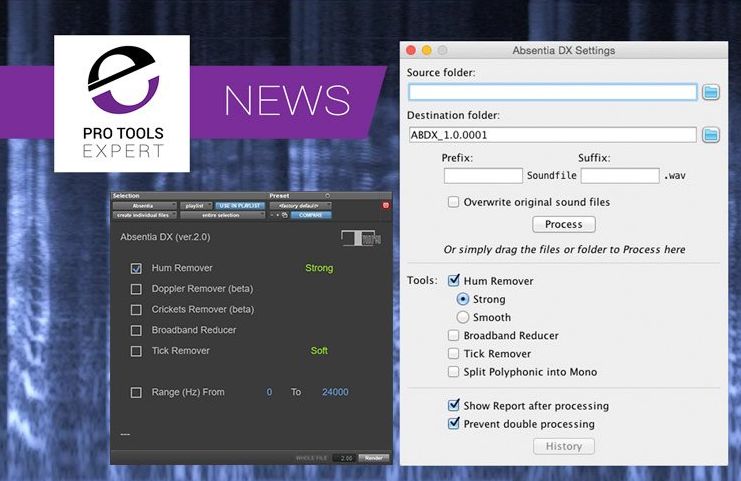Close the Absentia DX Settings window
The image size is (741, 481).
[411, 50]
